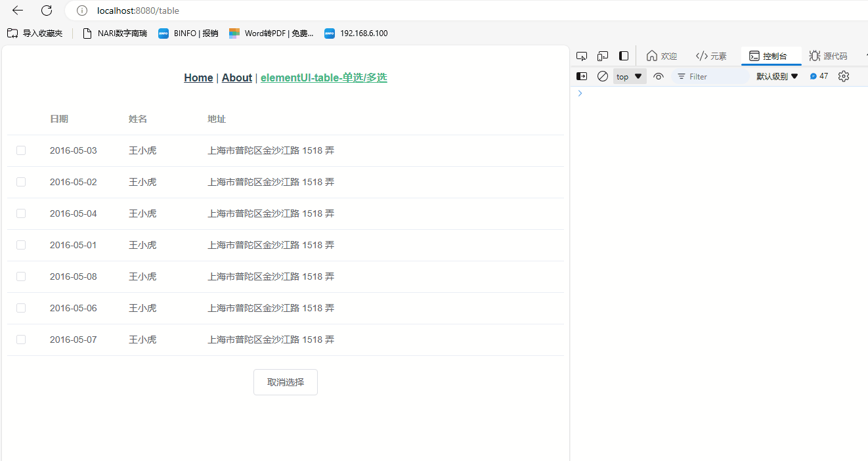Open NARI数字南瑞 bookmark
Screen dimensions: 868x461
coord(114,33)
